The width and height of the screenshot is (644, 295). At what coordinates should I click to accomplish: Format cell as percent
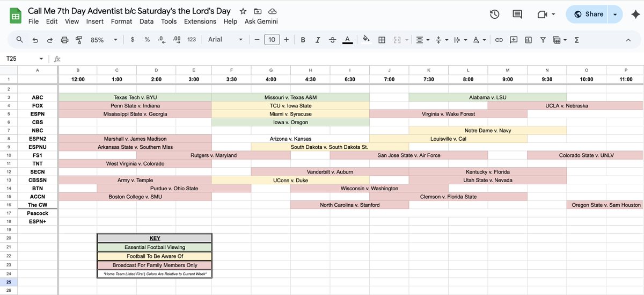pos(147,40)
